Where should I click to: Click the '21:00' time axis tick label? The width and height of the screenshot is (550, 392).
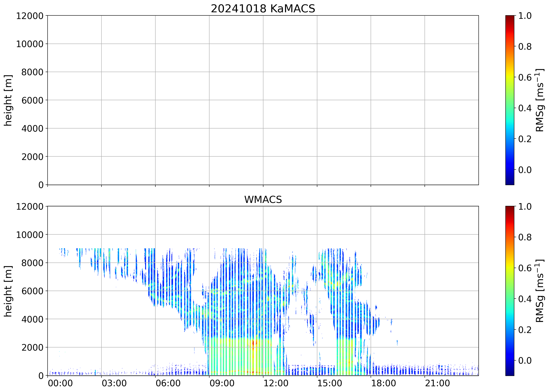point(437,383)
